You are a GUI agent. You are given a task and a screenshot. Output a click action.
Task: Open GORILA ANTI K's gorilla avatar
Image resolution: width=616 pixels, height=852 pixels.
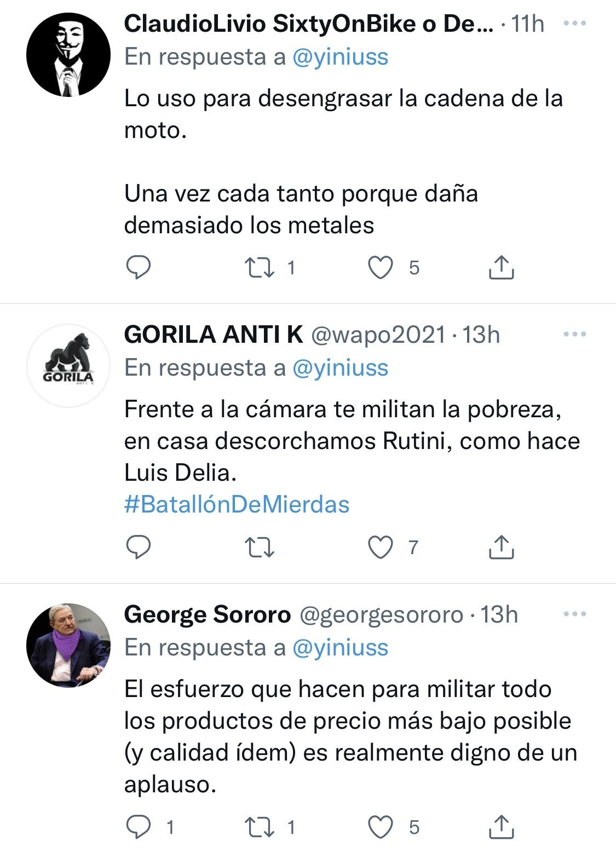click(68, 365)
